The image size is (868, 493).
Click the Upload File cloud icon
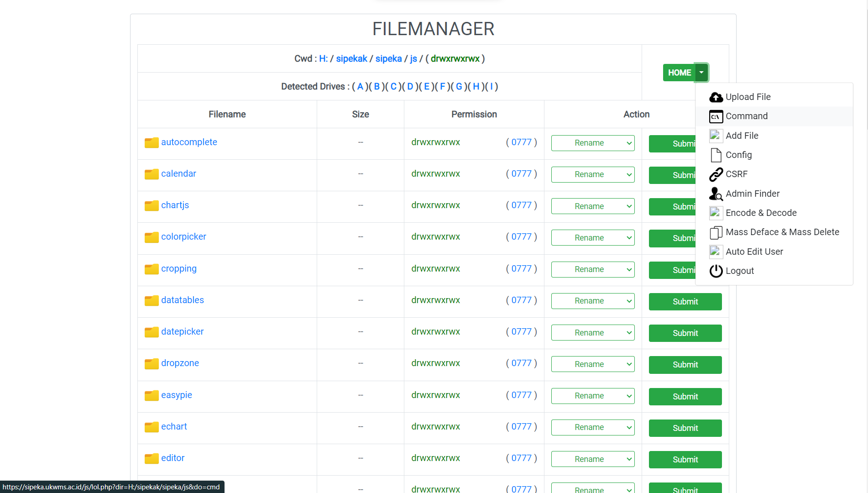tap(716, 97)
